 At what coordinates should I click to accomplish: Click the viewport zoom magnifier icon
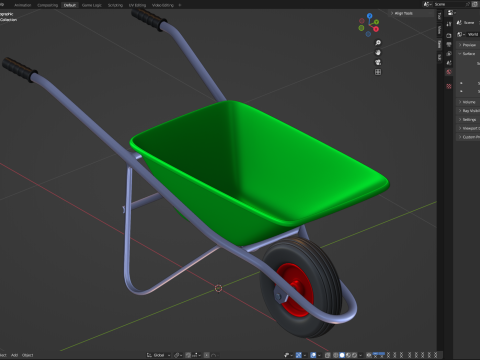pos(378,43)
